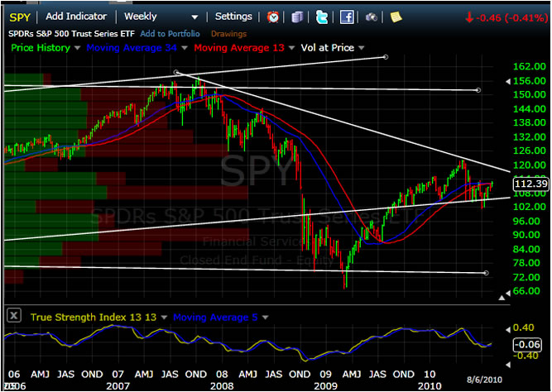This screenshot has height=392, width=552.
Task: Click the SPY ticker symbol field
Action: [x=19, y=17]
